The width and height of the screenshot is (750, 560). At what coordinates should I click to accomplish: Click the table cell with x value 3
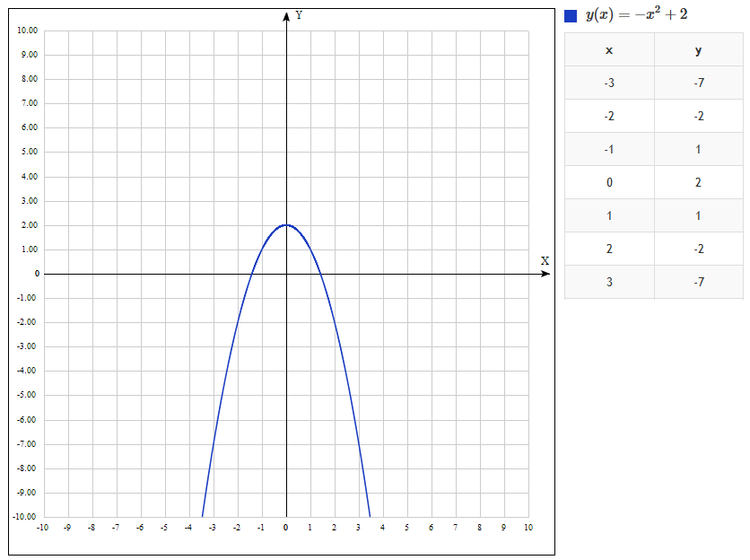coord(609,283)
